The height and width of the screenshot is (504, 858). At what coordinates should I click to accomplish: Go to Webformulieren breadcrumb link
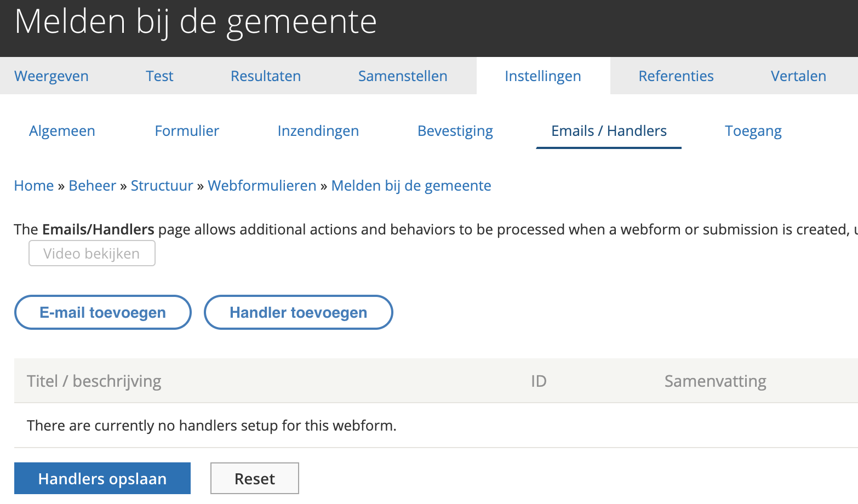[x=262, y=186]
